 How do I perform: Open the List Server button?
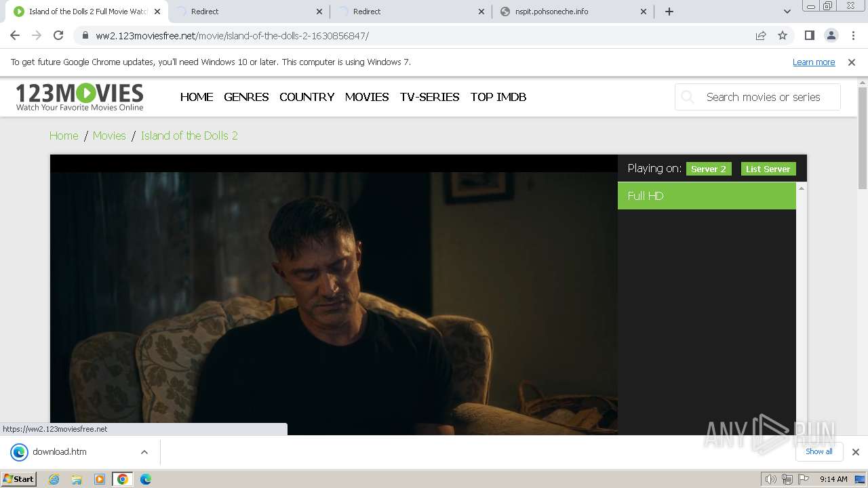coord(768,169)
